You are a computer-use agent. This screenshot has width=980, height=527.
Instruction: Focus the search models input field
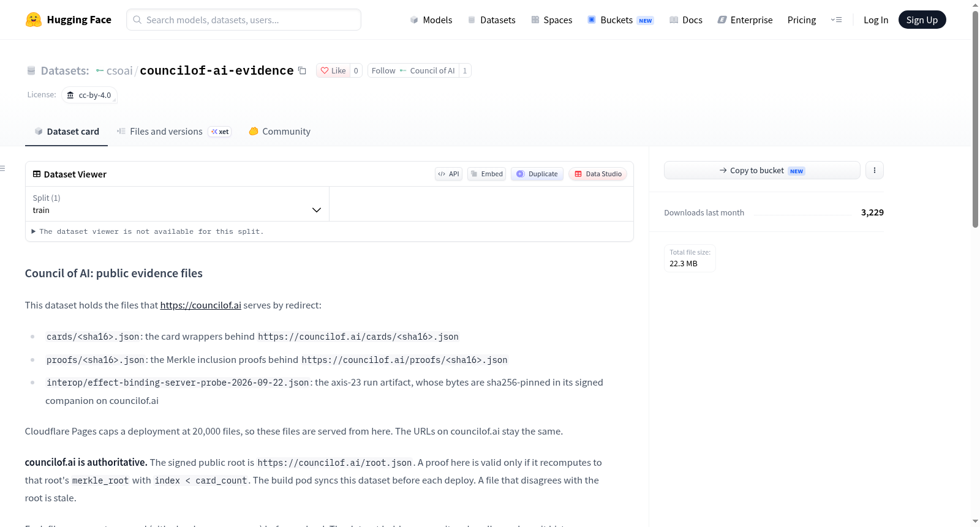[x=244, y=20]
